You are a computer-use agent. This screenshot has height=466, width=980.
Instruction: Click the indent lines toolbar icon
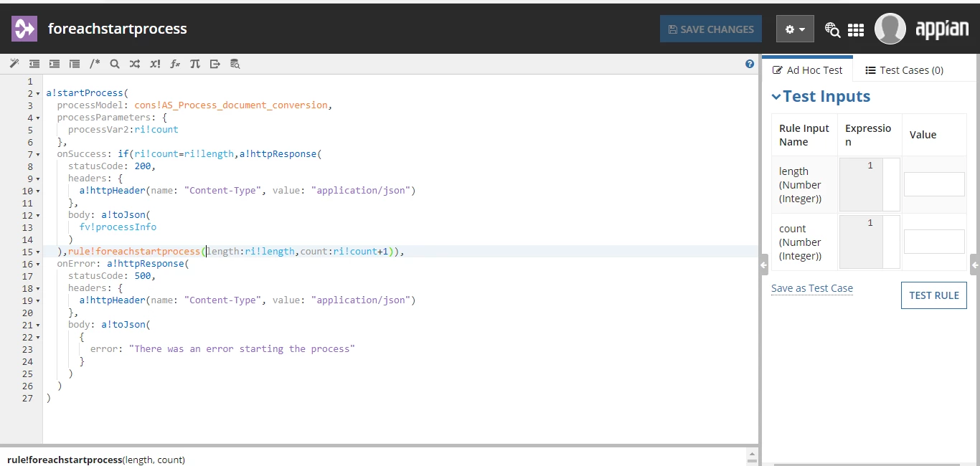[x=54, y=64]
